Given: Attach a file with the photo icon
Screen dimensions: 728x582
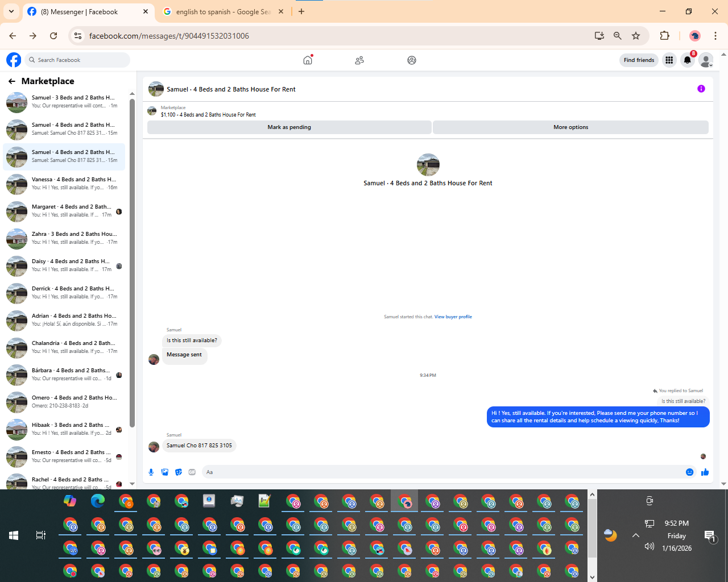Looking at the screenshot, I should (165, 472).
